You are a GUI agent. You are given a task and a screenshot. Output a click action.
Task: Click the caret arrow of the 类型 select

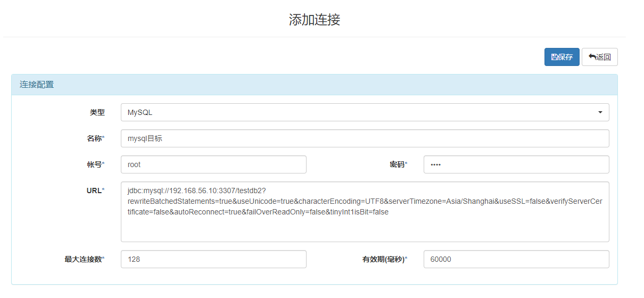click(600, 112)
